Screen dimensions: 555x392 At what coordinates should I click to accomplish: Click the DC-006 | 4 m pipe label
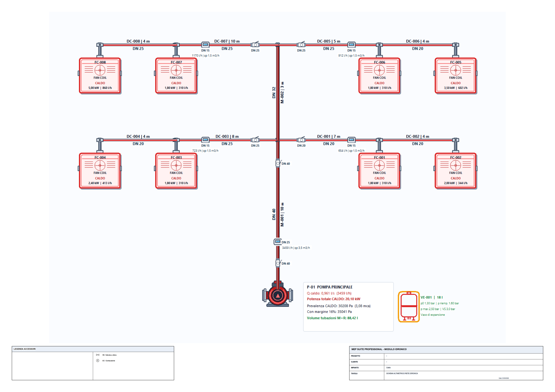[x=418, y=41]
